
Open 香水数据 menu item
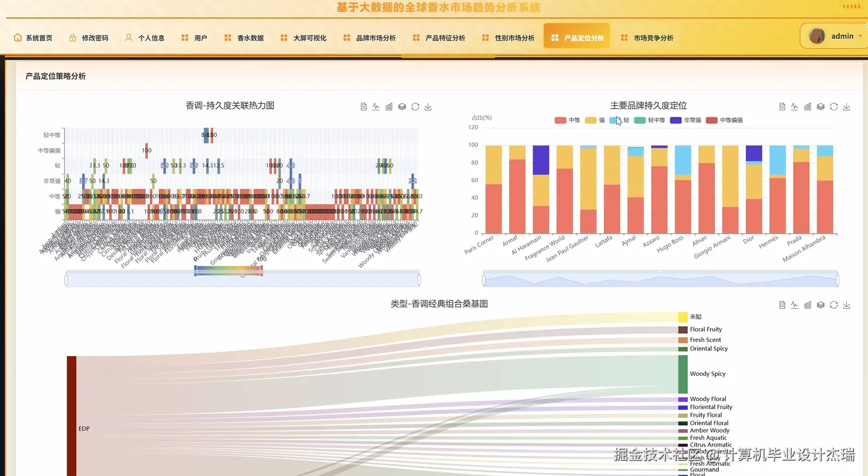click(x=244, y=38)
